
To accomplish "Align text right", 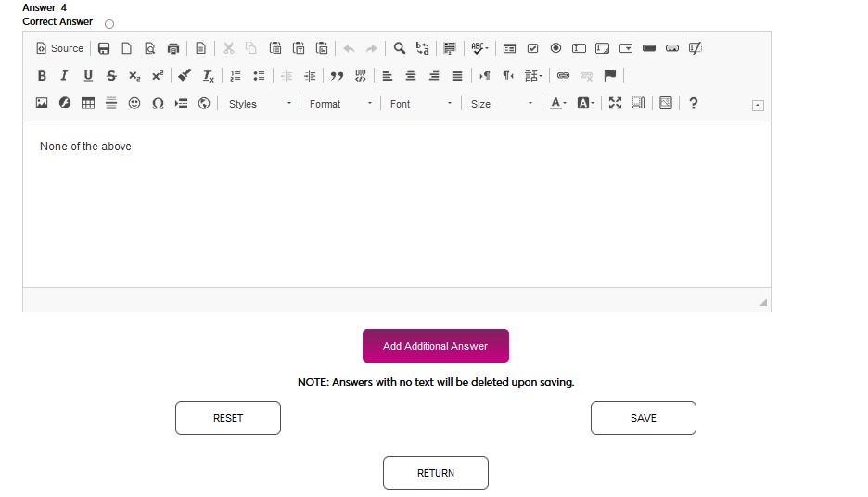I will pos(434,76).
